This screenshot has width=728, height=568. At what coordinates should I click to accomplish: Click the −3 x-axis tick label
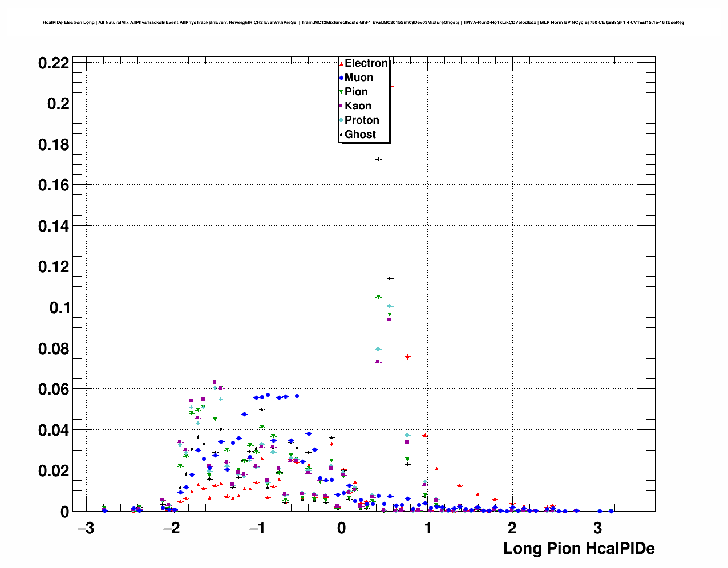click(x=86, y=528)
